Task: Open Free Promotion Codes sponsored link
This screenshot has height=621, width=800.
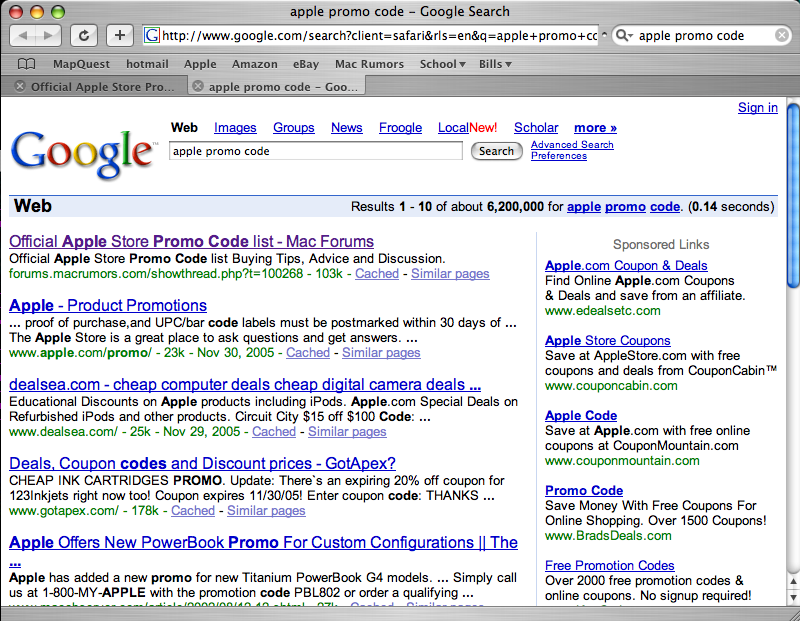Action: (609, 565)
